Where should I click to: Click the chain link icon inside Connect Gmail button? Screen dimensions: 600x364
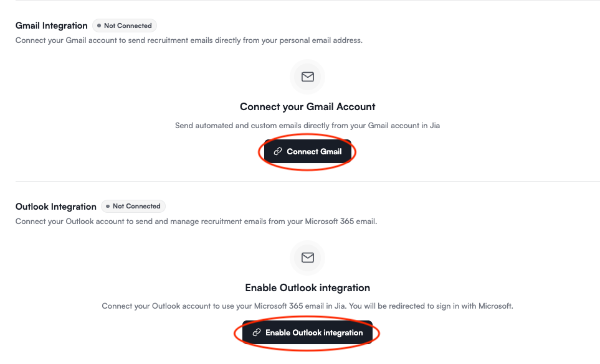(x=279, y=151)
